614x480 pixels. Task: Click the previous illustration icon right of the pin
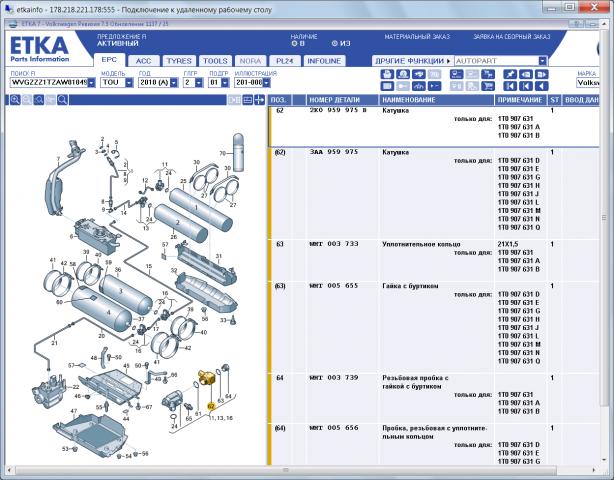pos(526,74)
